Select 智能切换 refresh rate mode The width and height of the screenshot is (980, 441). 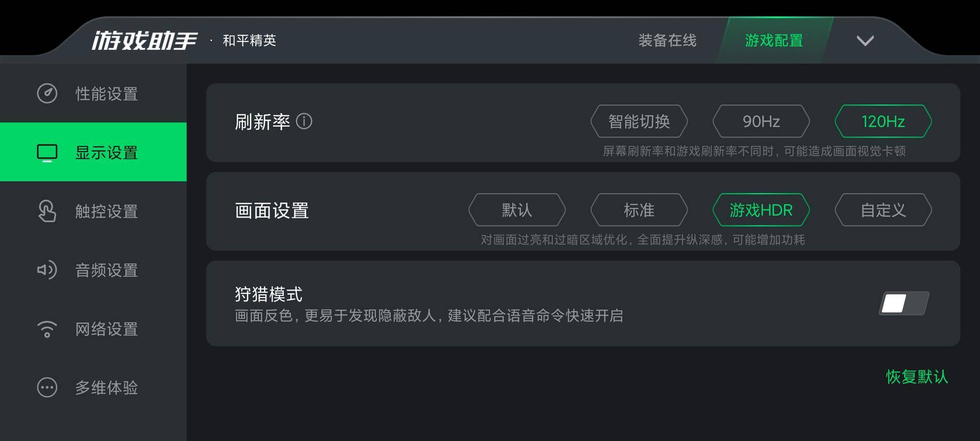639,121
